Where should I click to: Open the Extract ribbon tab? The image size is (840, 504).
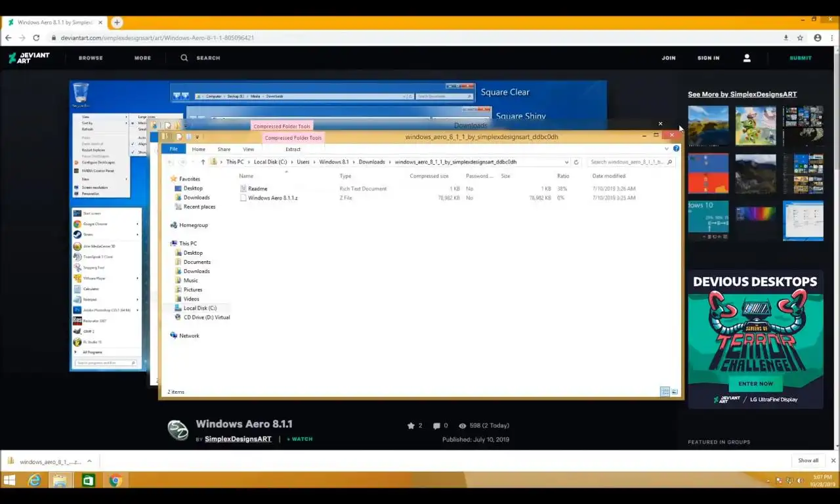click(x=293, y=149)
